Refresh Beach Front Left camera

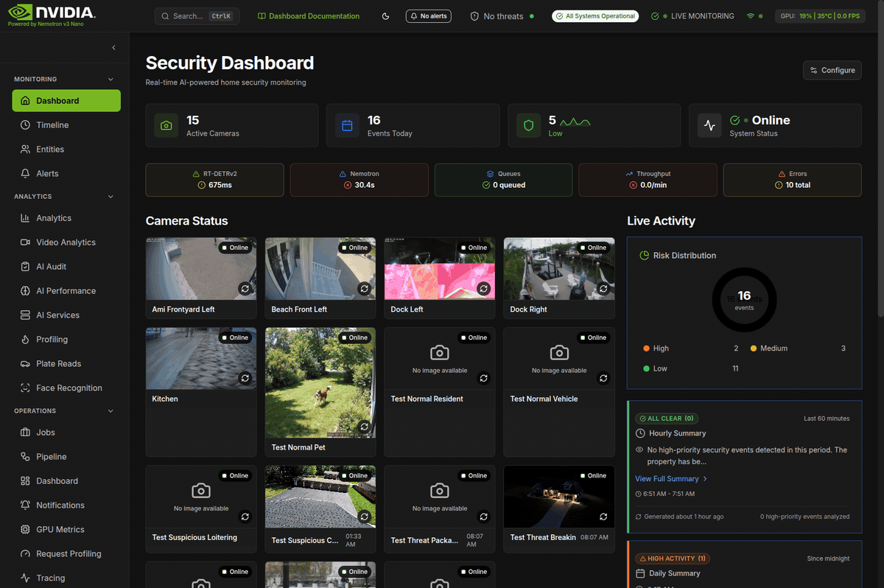(365, 289)
